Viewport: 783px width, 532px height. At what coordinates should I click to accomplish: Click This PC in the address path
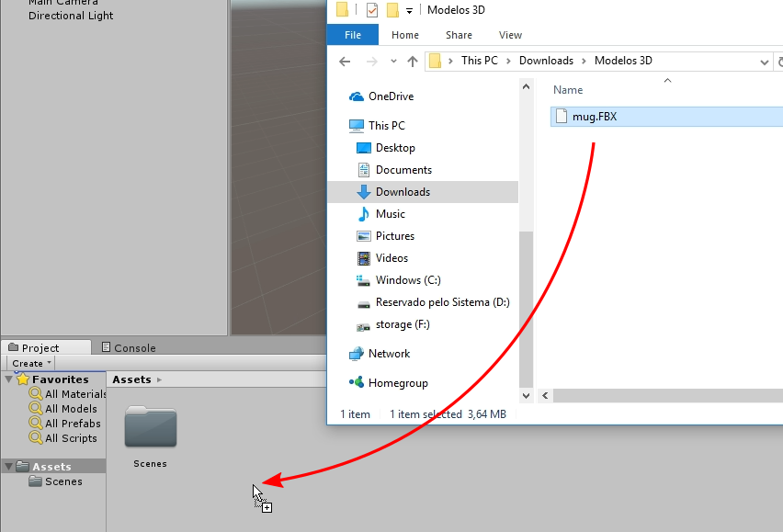pos(480,61)
